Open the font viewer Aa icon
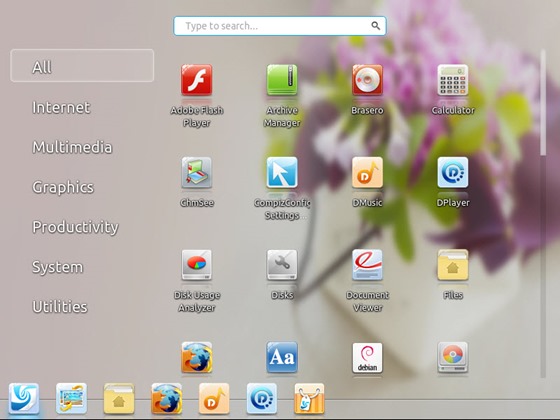 point(282,358)
